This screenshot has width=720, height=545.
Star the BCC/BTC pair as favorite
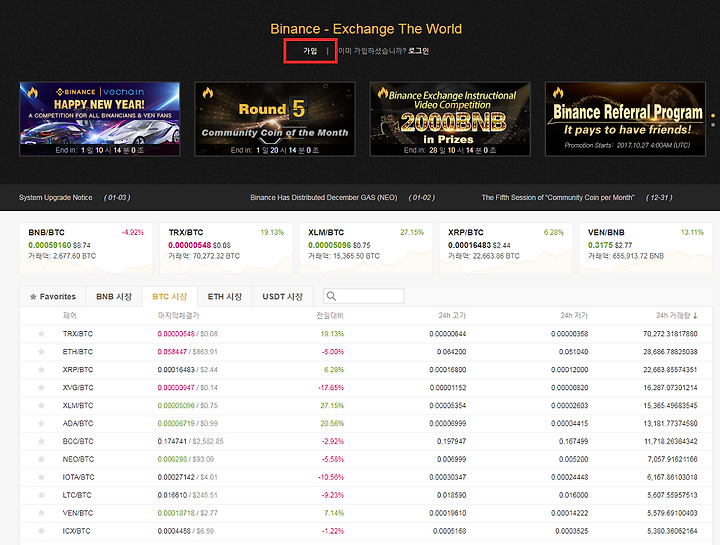[x=41, y=441]
